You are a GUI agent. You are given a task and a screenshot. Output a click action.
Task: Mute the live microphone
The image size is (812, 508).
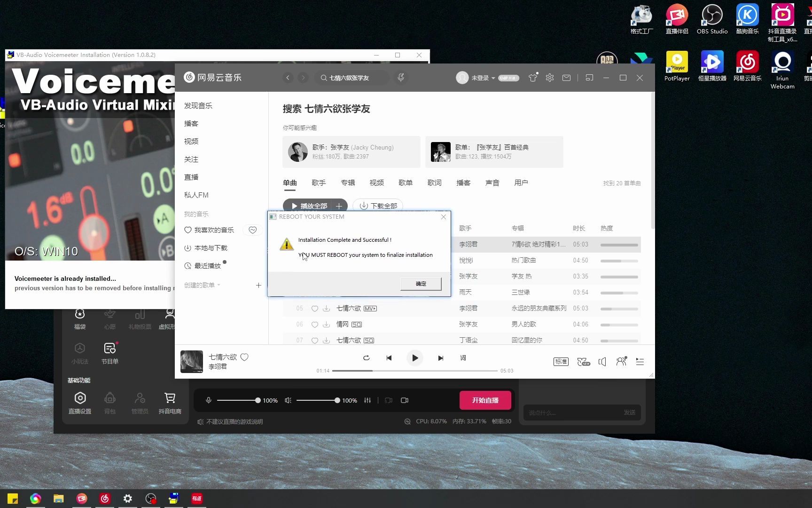209,400
